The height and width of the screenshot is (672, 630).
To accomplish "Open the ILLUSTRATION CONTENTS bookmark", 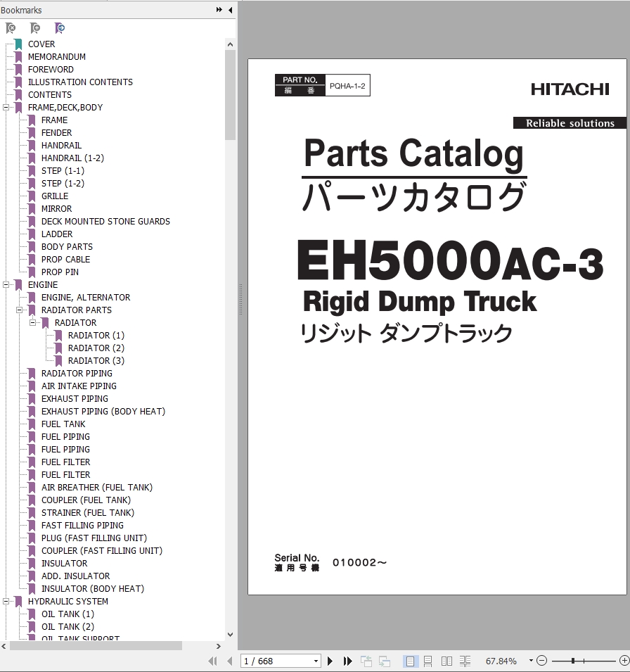I will click(81, 82).
